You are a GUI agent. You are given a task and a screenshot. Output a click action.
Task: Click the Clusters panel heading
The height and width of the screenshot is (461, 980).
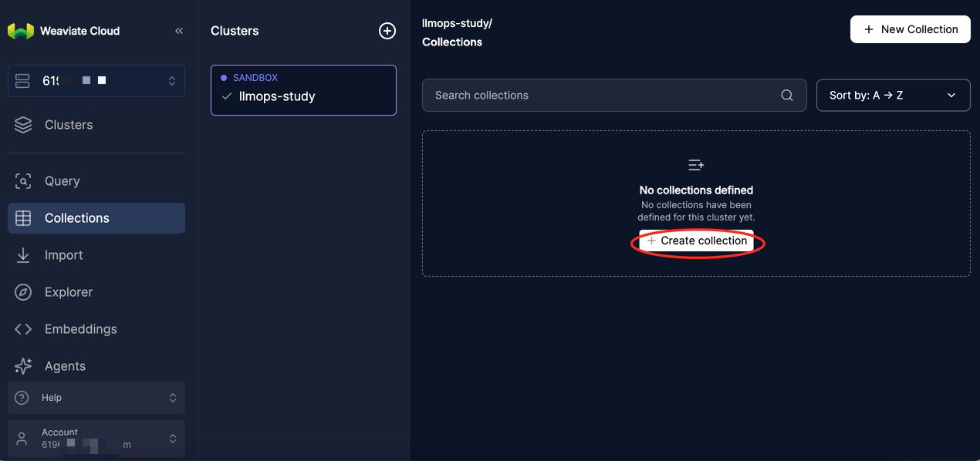(x=235, y=31)
